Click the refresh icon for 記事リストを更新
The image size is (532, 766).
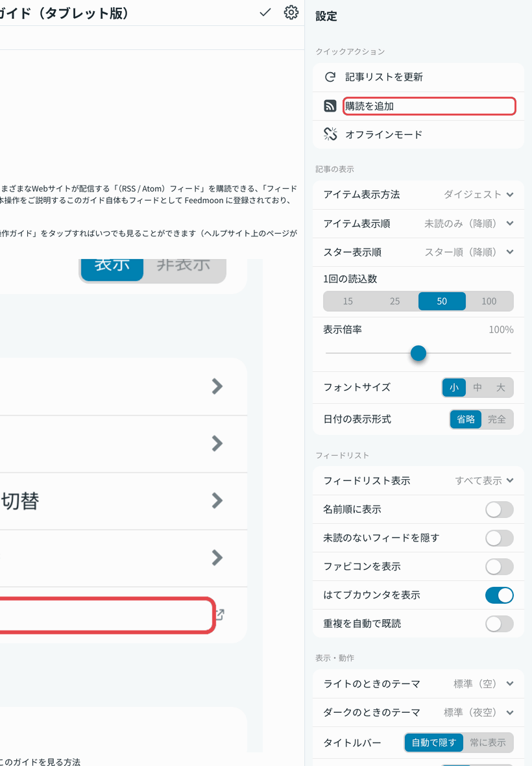click(330, 77)
